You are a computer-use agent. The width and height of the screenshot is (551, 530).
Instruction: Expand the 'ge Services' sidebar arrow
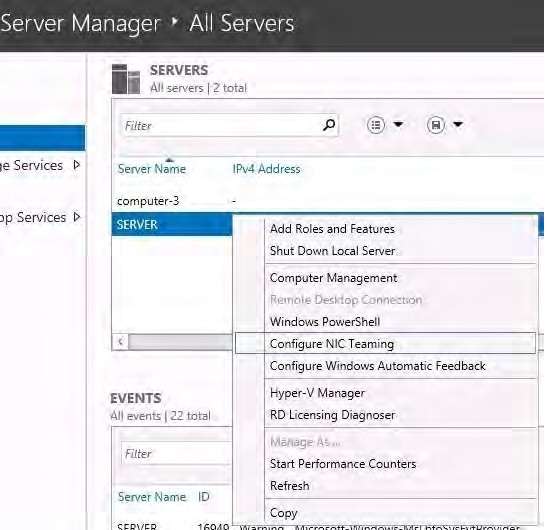(x=77, y=165)
